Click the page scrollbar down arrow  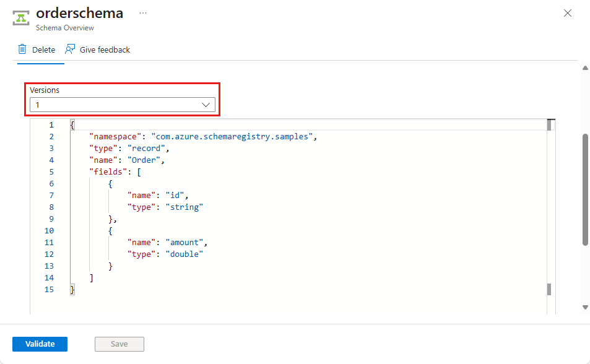point(585,307)
